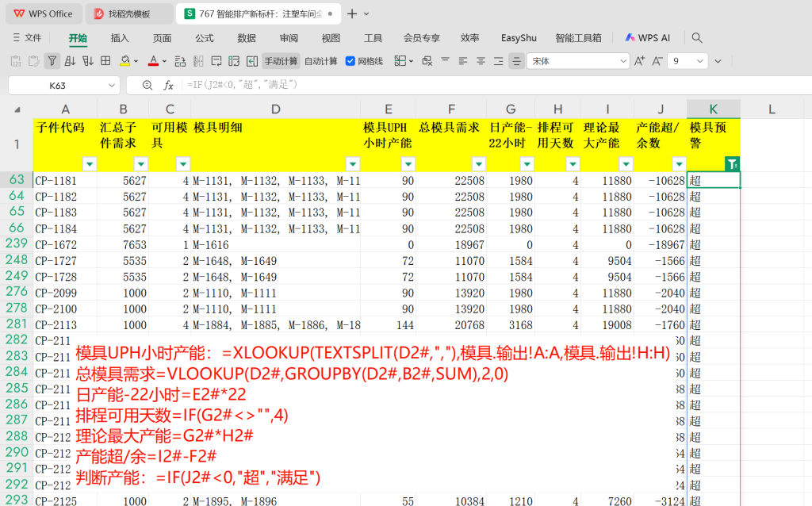The width and height of the screenshot is (812, 506).
Task: Open the 视图 view tab
Action: [331, 38]
